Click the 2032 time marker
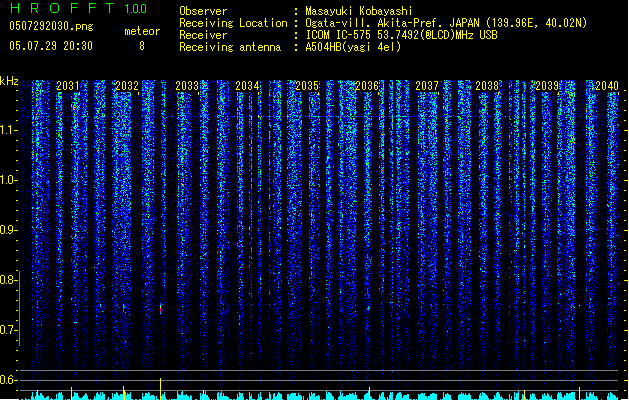The image size is (629, 400). click(x=127, y=86)
